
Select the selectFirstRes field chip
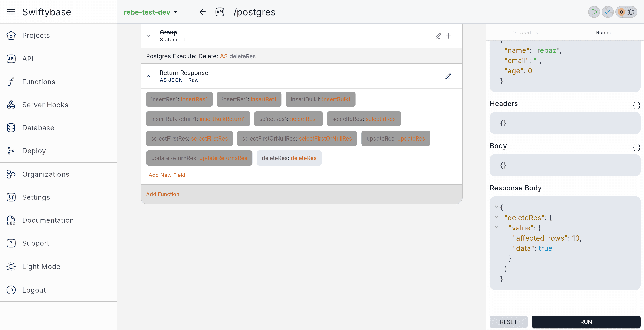click(189, 139)
